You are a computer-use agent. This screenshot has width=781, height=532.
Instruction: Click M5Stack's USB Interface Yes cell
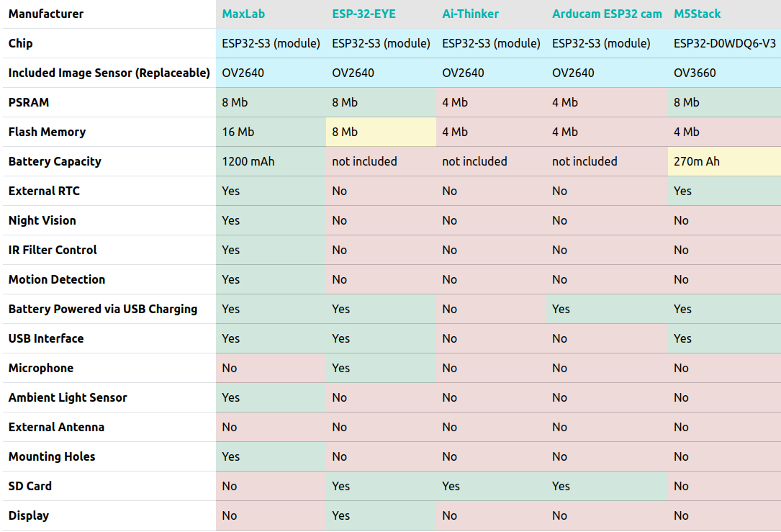[x=724, y=339]
